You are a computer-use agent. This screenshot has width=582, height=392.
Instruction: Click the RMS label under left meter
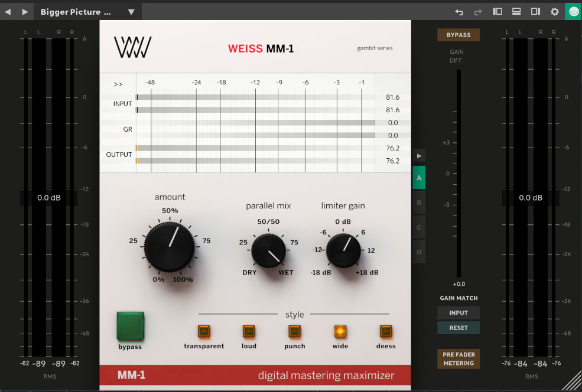click(x=50, y=377)
